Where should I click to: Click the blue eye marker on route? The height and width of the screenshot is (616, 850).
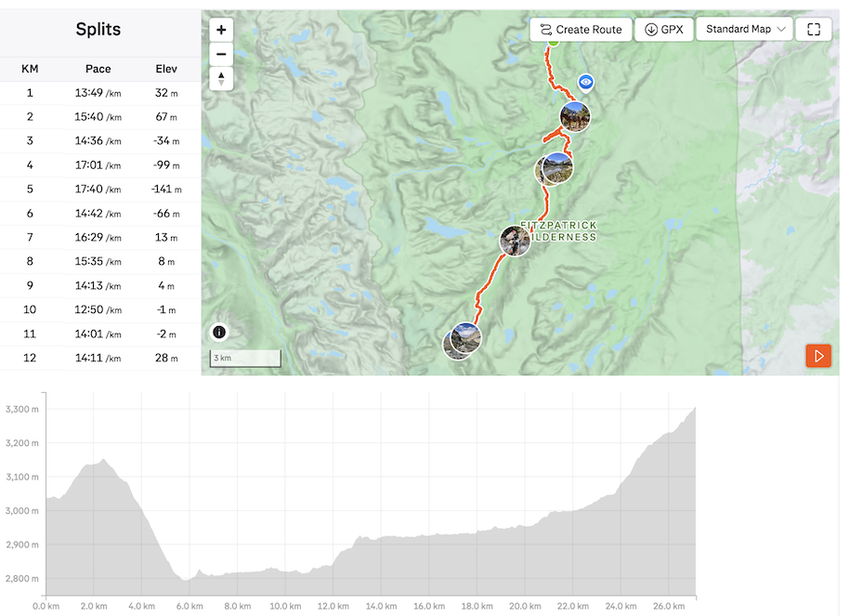pos(586,83)
